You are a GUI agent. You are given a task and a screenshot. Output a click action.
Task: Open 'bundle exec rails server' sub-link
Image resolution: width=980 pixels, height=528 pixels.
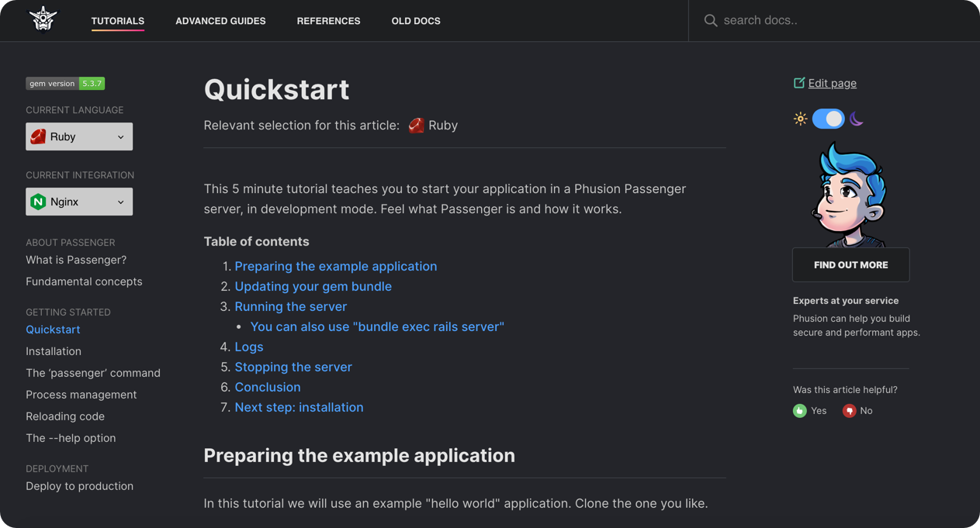(x=377, y=326)
